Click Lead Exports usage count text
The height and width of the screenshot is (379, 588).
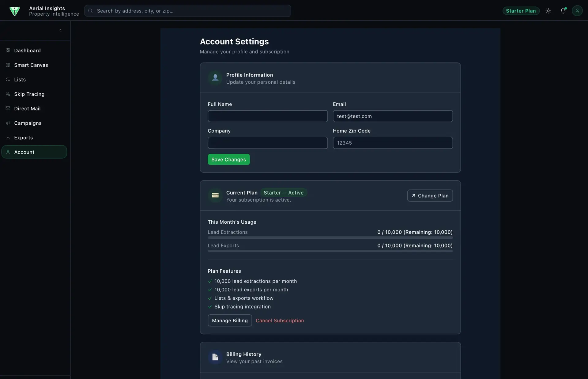(415, 245)
